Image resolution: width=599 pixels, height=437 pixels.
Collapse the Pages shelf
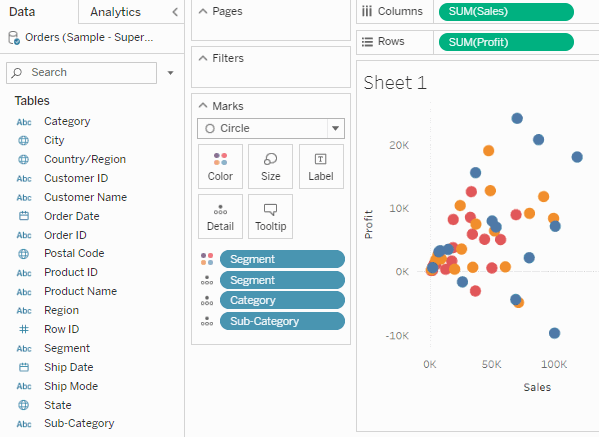coord(203,11)
